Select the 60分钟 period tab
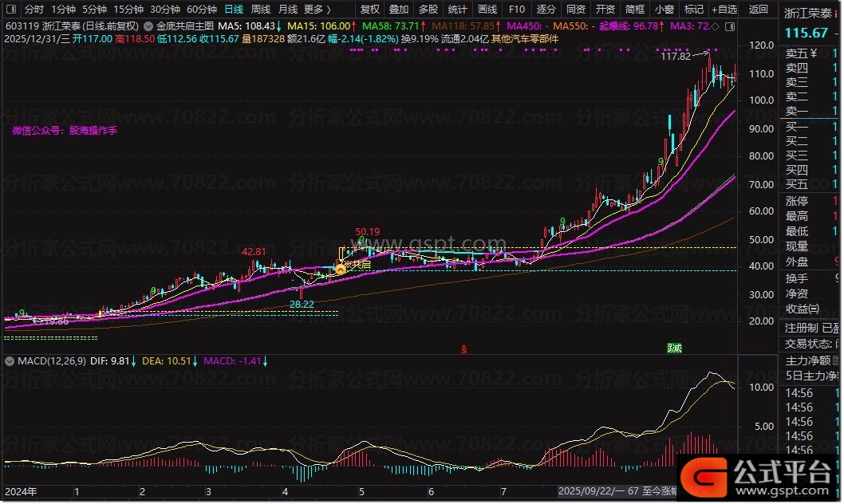844x504 pixels. tap(201, 10)
